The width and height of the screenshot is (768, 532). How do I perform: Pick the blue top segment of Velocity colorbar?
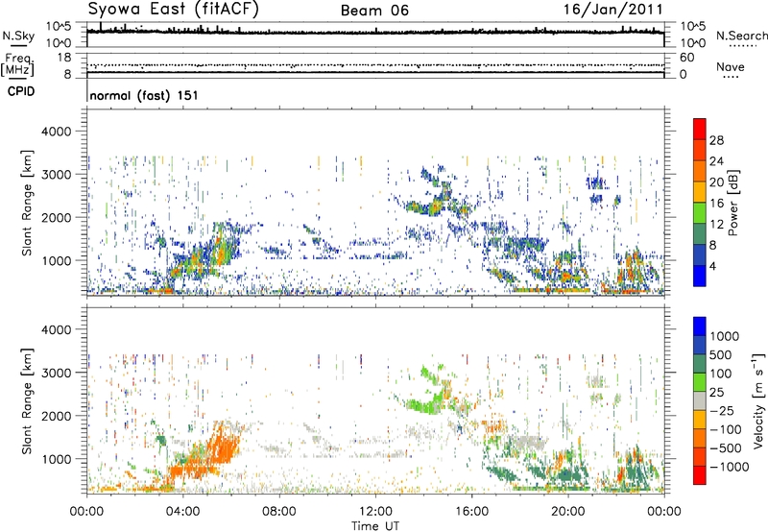(700, 326)
